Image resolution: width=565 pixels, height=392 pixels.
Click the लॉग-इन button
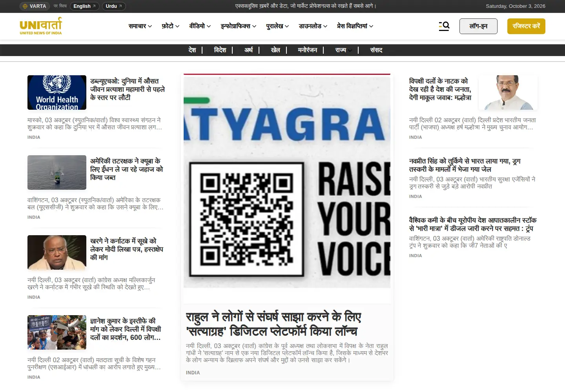(x=478, y=26)
